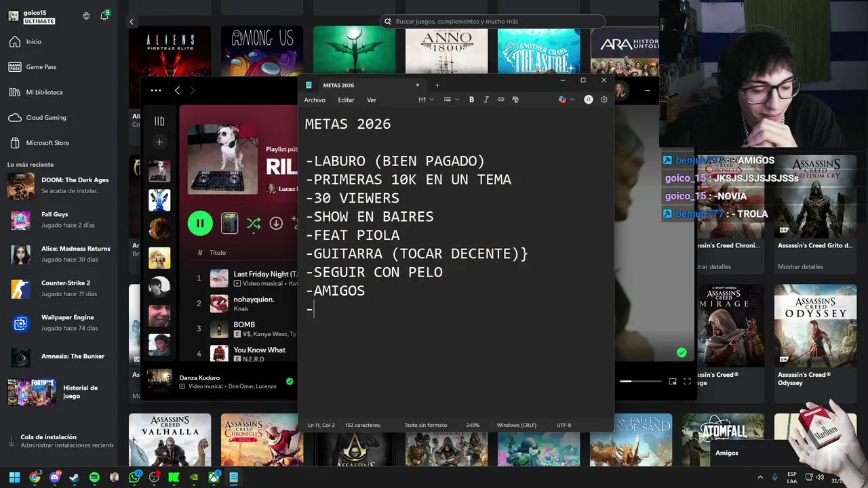
Task: Open Alice: Madness Returns recent entry
Action: tap(58, 254)
